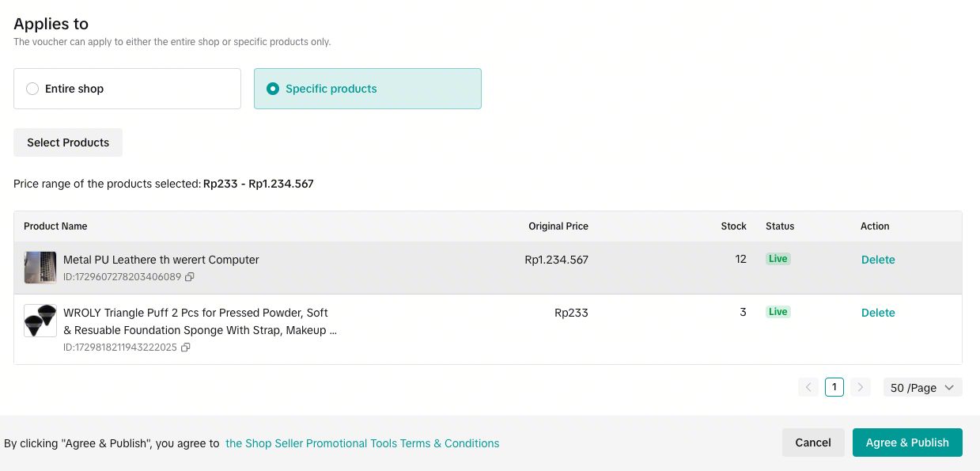Delete the Metal PU Leathere product

(x=878, y=260)
